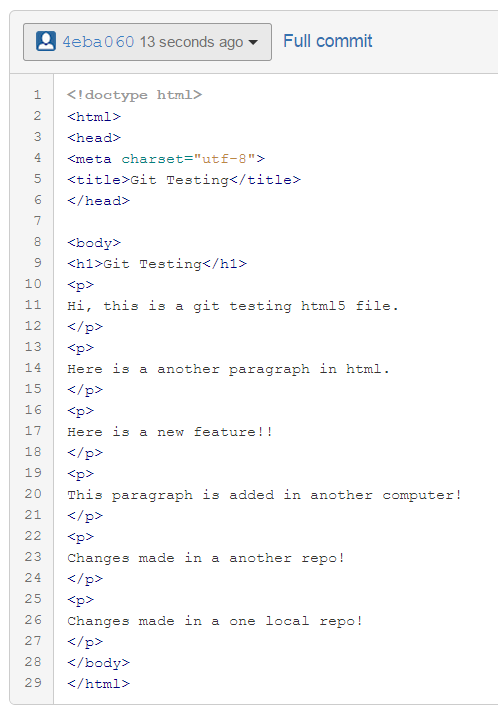Click the 4eba060 commit hash
The width and height of the screenshot is (498, 716).
(x=98, y=42)
